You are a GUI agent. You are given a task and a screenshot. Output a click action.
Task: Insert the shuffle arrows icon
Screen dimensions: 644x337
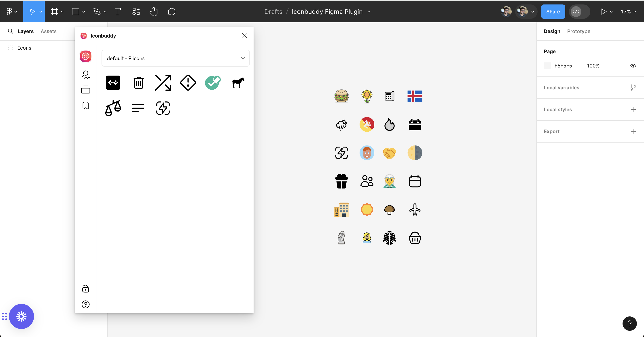[163, 82]
